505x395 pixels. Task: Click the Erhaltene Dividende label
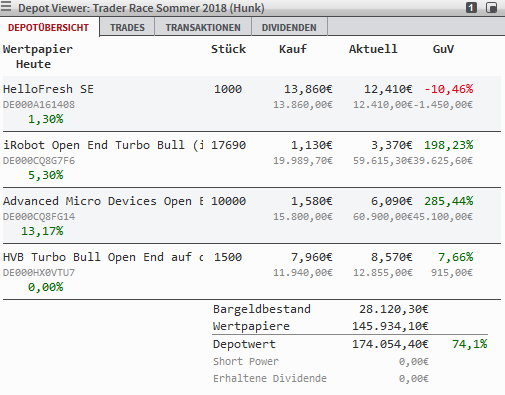tap(270, 378)
